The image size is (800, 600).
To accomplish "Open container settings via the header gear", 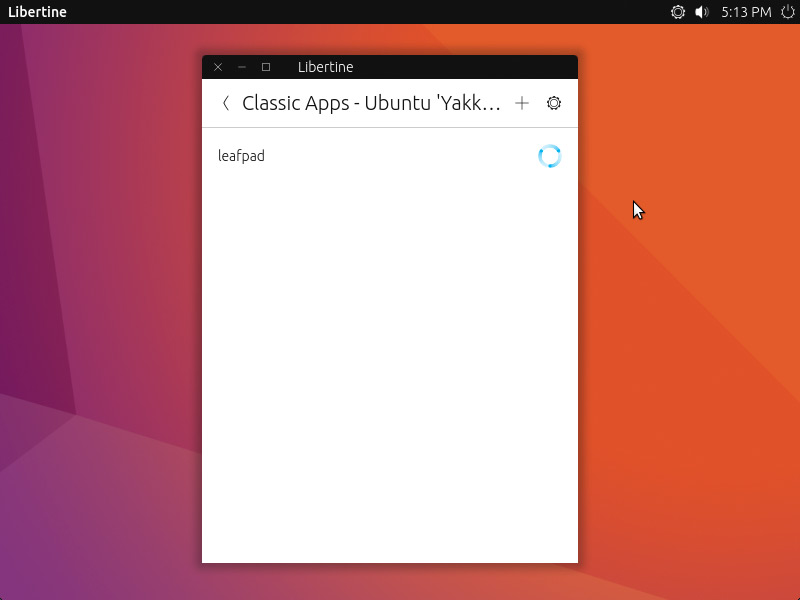I will point(554,103).
